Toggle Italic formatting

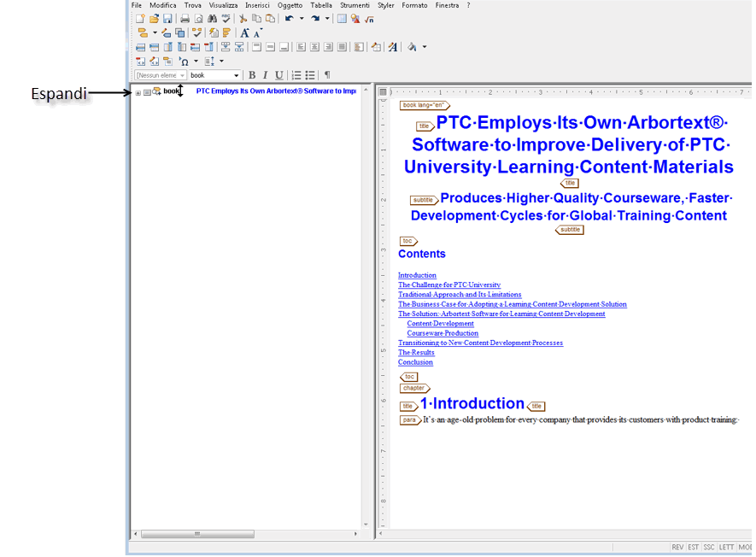pyautogui.click(x=265, y=75)
